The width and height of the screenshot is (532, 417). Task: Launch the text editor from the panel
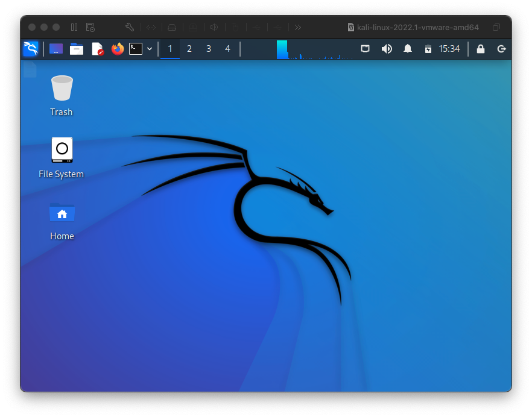[97, 49]
